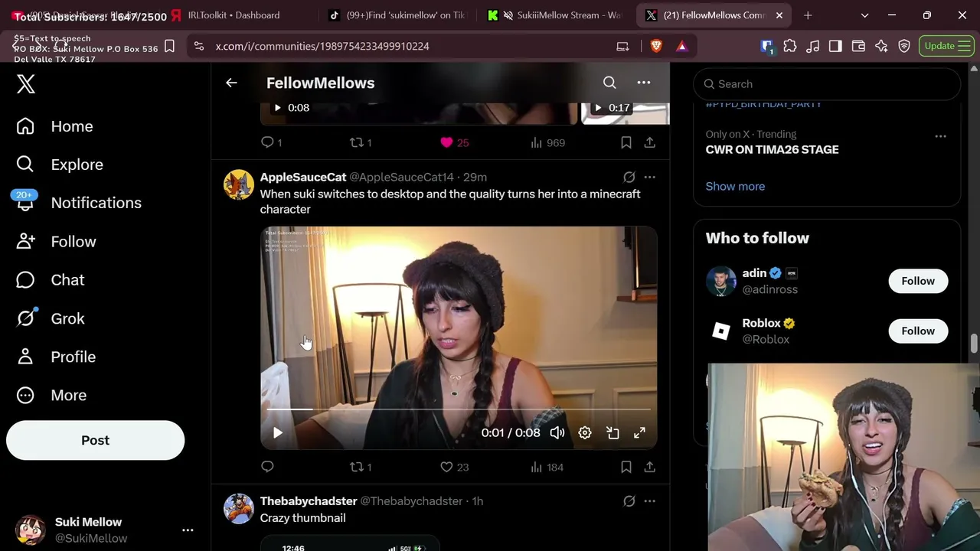Follow Roblox
Screen dimensions: 980x551
[918, 331]
